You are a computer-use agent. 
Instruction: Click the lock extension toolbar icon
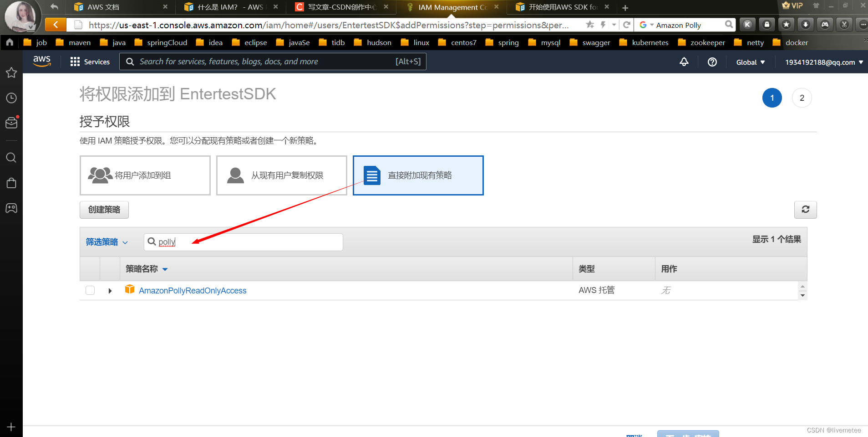coord(767,25)
